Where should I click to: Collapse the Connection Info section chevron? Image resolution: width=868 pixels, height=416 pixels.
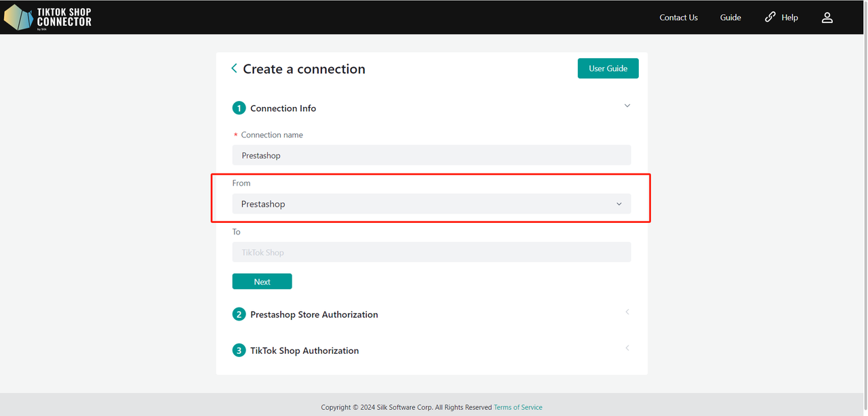627,106
